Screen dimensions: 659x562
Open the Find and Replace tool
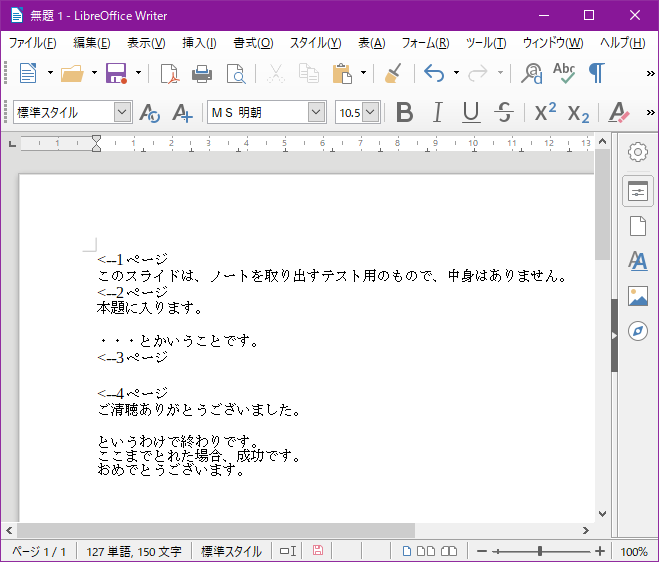pyautogui.click(x=532, y=73)
